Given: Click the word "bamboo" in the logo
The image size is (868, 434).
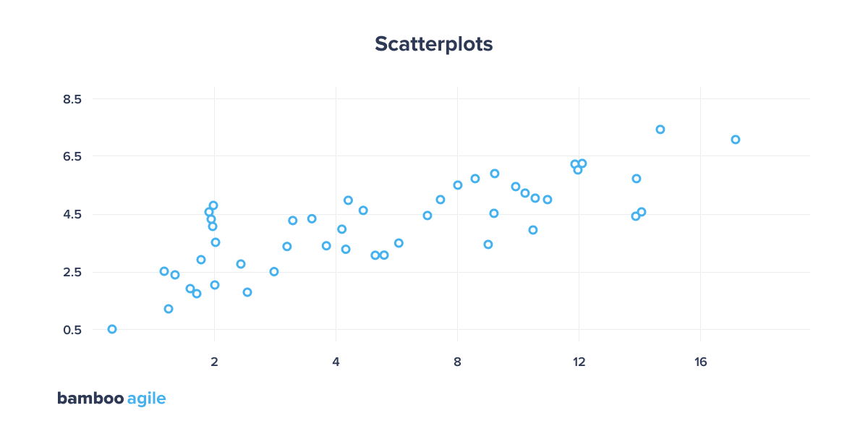Looking at the screenshot, I should tap(90, 398).
